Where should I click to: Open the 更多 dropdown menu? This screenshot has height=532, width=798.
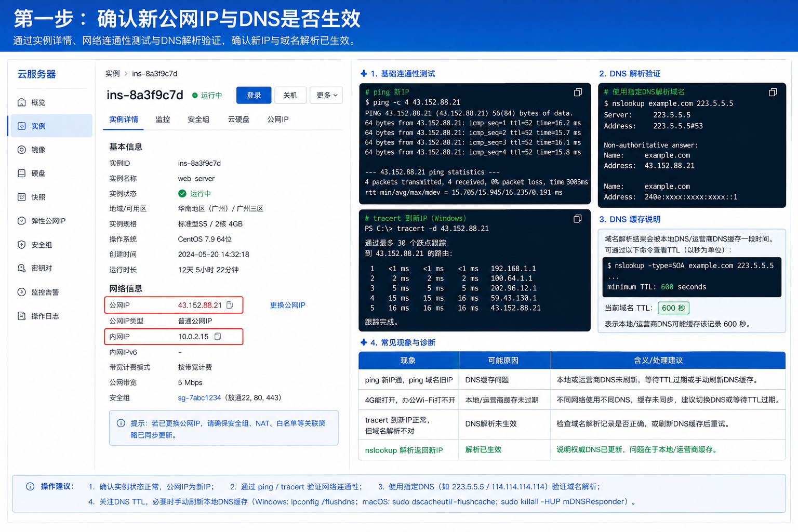point(327,95)
